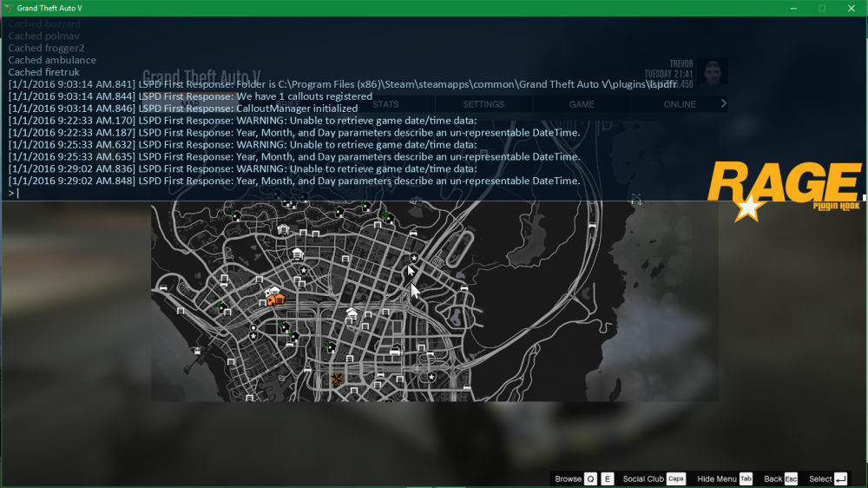Click the 'CalloutManager initialized' log line
The width and height of the screenshot is (868, 488).
coord(183,109)
